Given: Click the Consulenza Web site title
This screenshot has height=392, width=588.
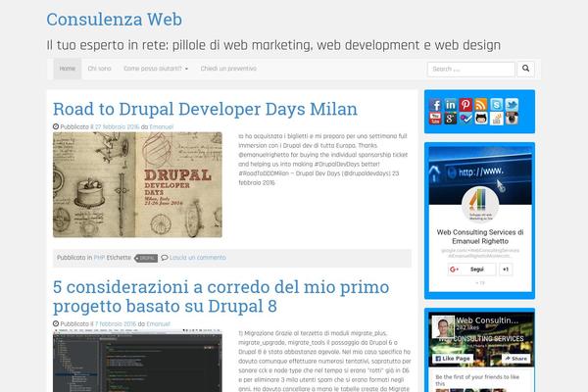Looking at the screenshot, I should 115,20.
